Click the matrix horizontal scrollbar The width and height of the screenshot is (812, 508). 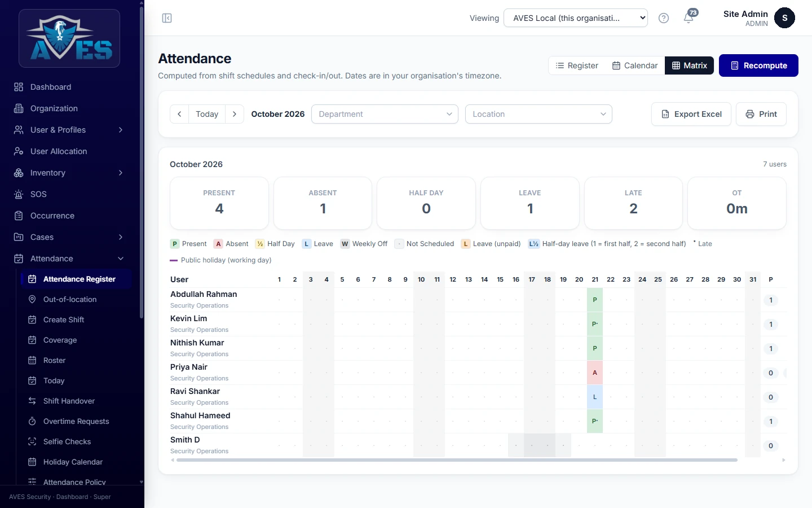pyautogui.click(x=457, y=460)
